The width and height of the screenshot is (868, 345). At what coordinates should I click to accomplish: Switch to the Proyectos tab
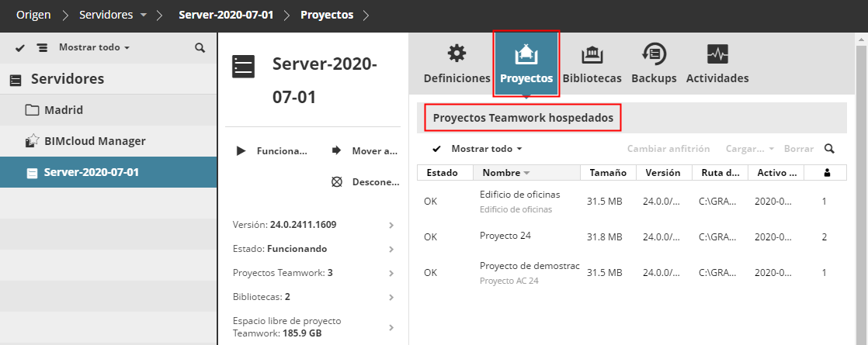click(526, 64)
